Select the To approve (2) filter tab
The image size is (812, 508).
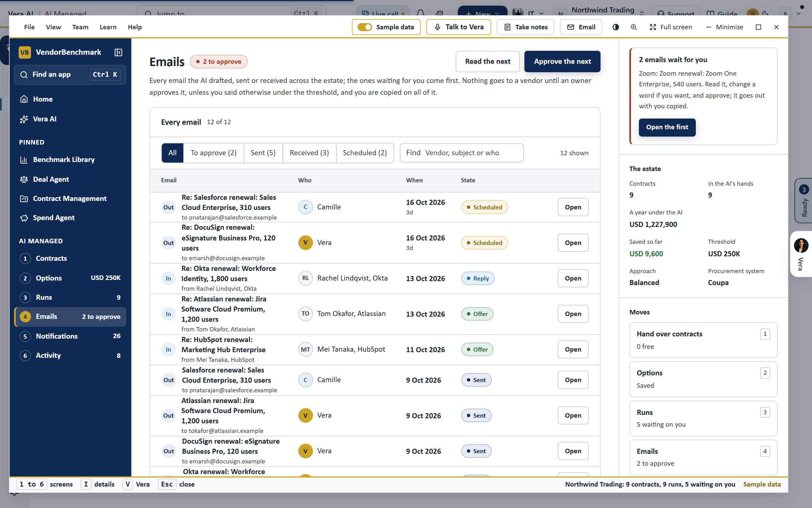(213, 153)
